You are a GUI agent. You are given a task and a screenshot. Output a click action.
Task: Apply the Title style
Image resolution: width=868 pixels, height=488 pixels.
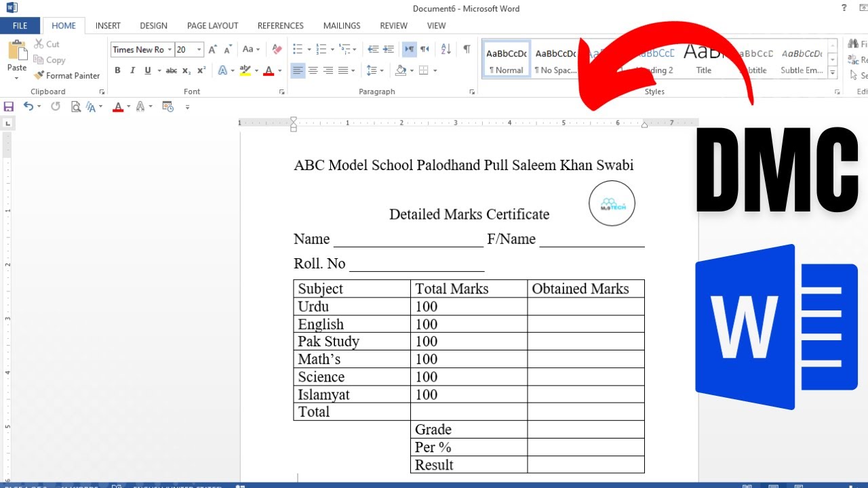[x=703, y=60]
